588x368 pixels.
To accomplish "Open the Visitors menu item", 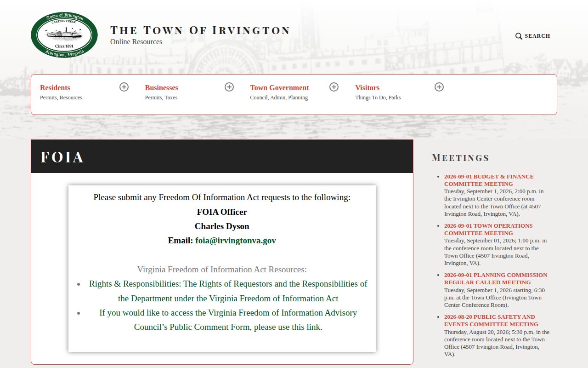I will coord(367,87).
